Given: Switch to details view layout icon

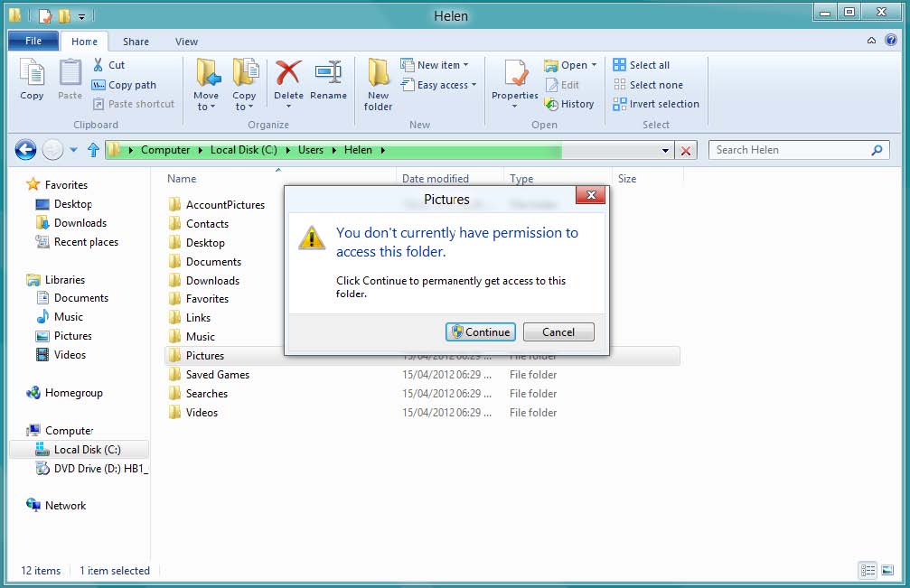Looking at the screenshot, I should (868, 570).
